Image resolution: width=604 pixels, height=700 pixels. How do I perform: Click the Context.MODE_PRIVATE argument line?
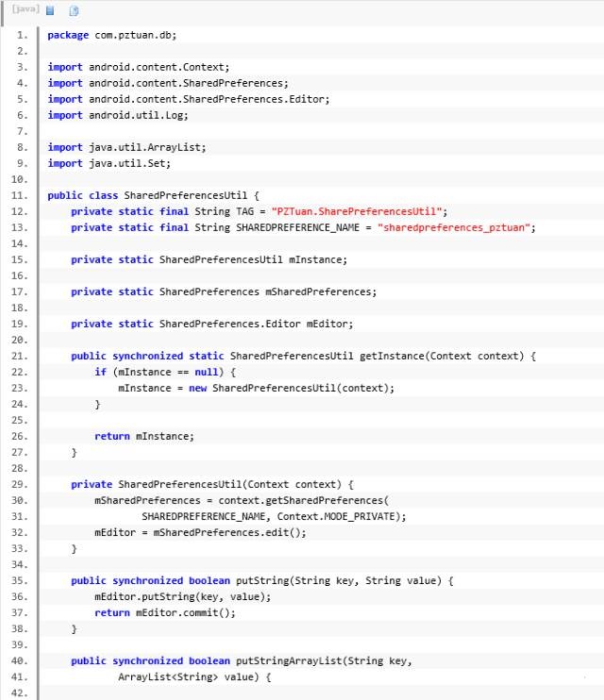[x=274, y=516]
